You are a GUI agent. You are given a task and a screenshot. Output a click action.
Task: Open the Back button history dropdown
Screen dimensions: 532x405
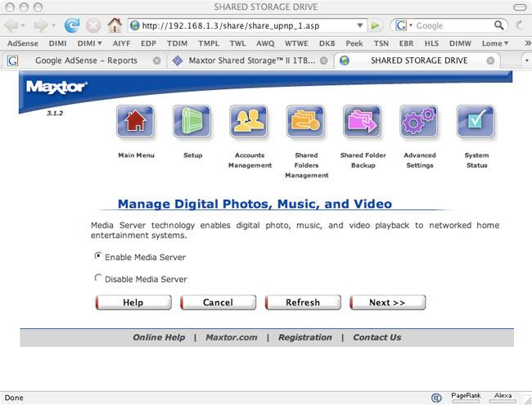23,25
